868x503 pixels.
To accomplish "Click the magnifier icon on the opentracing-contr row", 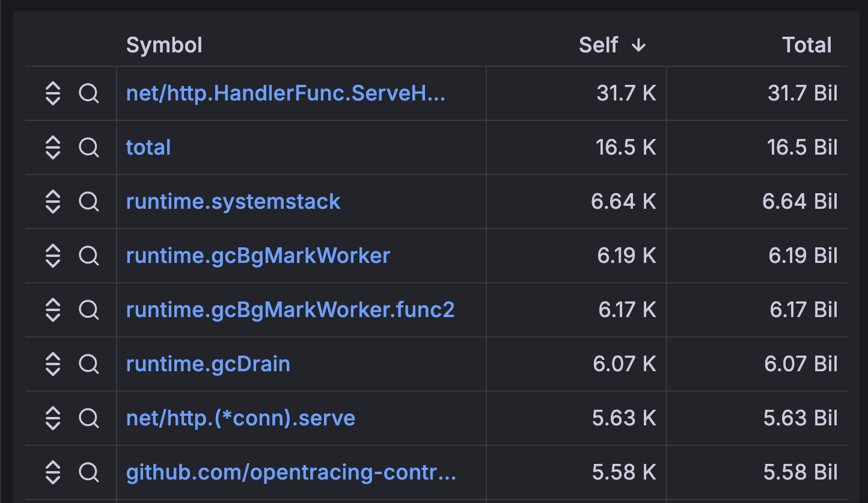I will click(x=89, y=472).
